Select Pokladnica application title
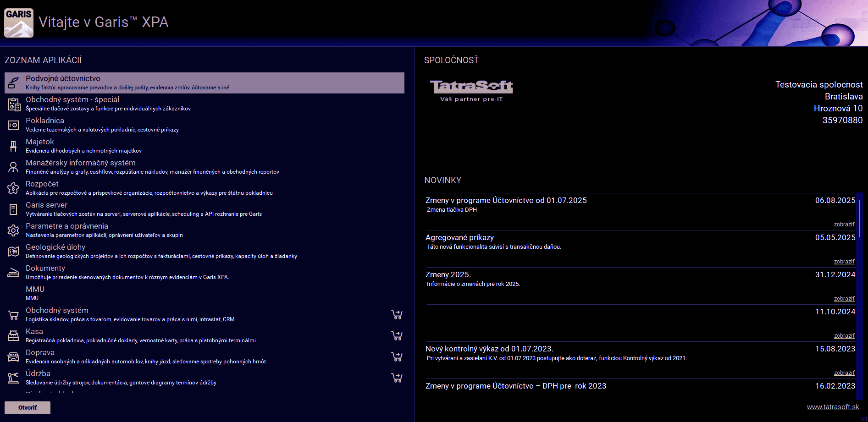Image resolution: width=868 pixels, height=422 pixels. (x=45, y=121)
